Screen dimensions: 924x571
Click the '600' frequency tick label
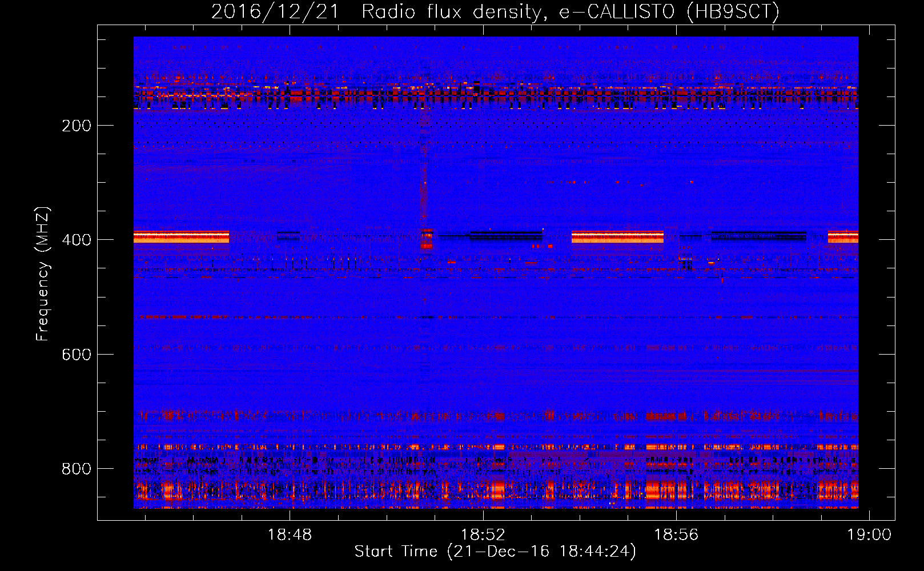click(77, 355)
